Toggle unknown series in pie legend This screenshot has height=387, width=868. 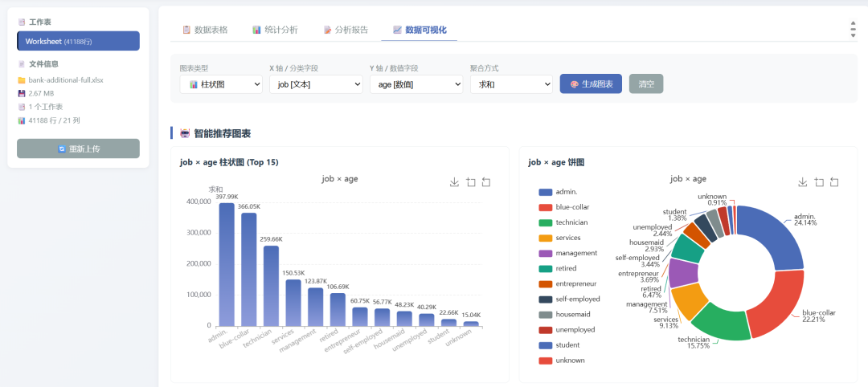(x=561, y=360)
